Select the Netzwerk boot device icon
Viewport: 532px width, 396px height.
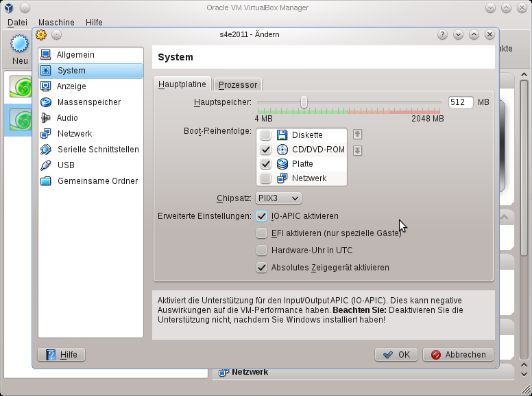[x=282, y=178]
